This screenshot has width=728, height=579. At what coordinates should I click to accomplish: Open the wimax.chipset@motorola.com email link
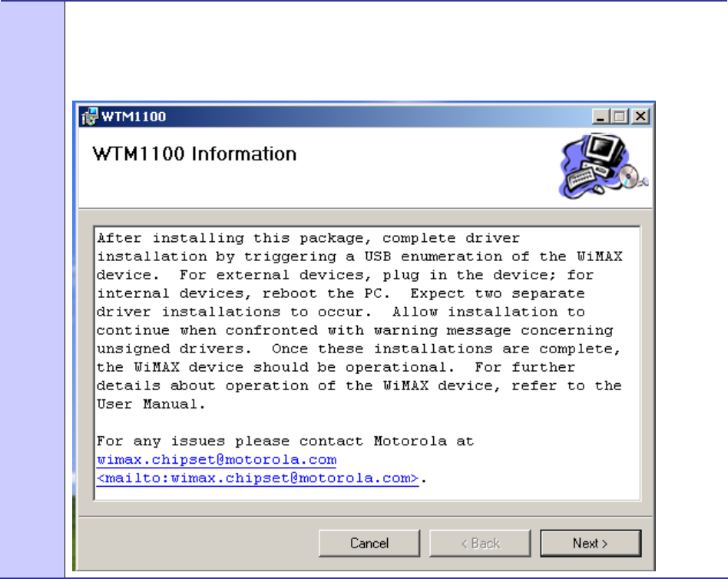coord(217,460)
